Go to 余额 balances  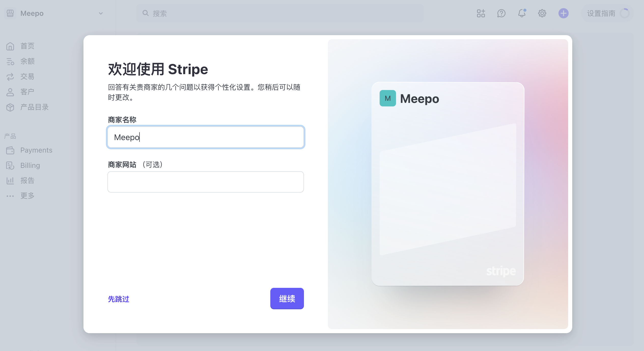pyautogui.click(x=27, y=61)
